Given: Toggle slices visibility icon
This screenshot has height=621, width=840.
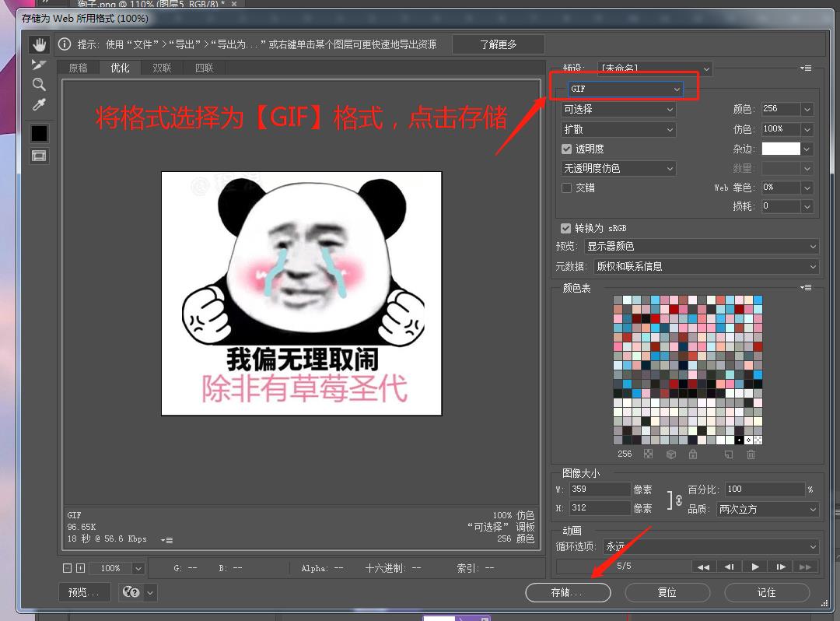Looking at the screenshot, I should tap(39, 156).
